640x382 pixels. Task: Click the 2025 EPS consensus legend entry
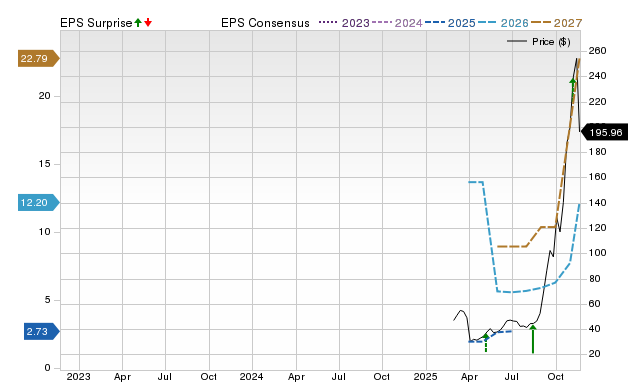pos(450,23)
